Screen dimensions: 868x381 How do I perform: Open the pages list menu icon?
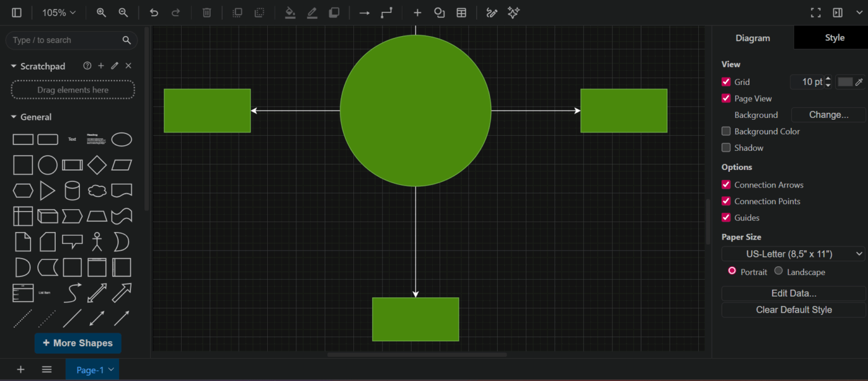(46, 369)
